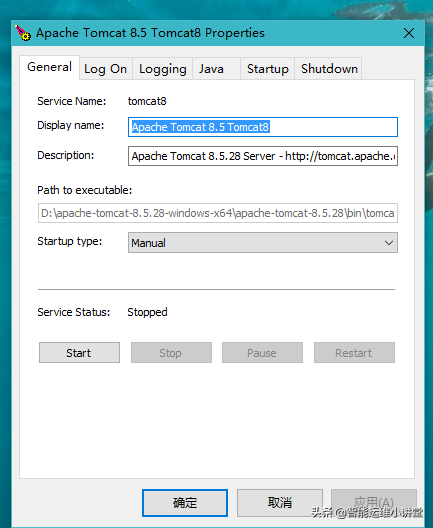Cancel with the 取消 button
Image resolution: width=433 pixels, height=528 pixels.
coord(280,503)
